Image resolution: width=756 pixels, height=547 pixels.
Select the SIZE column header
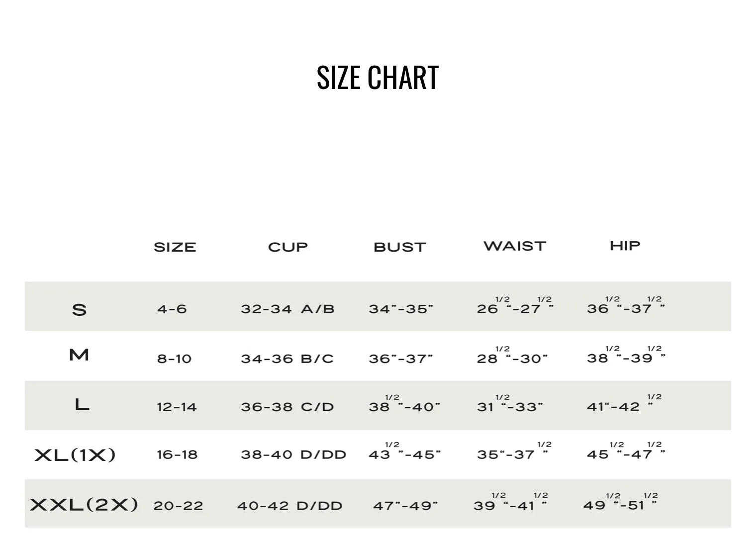pyautogui.click(x=175, y=247)
